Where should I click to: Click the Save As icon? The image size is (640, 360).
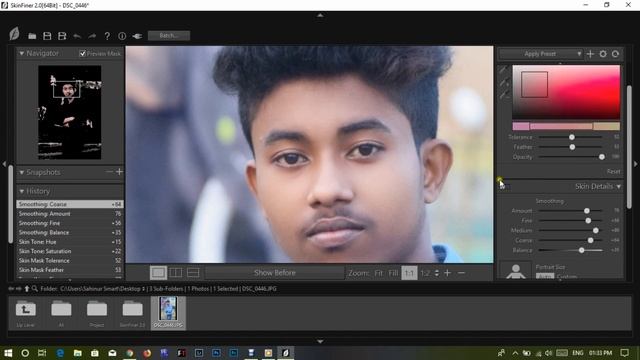(62, 36)
